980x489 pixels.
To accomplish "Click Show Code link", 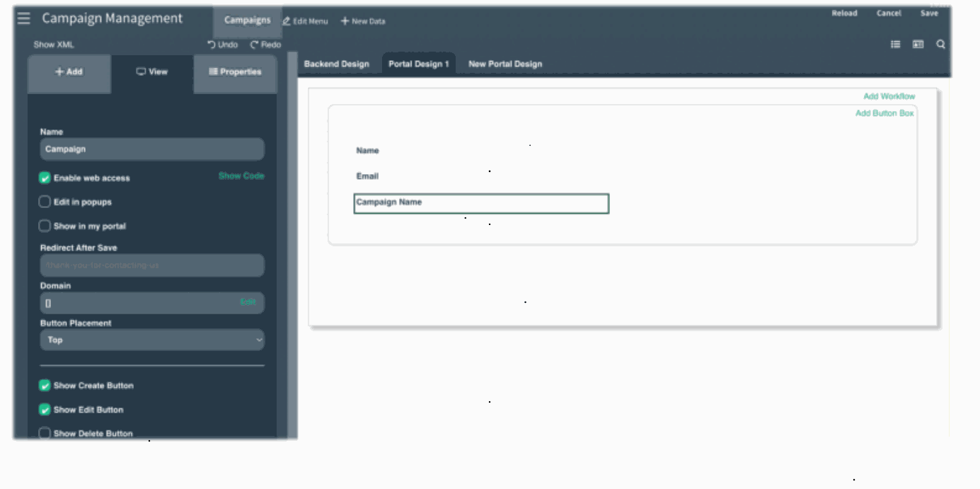I will click(x=241, y=176).
